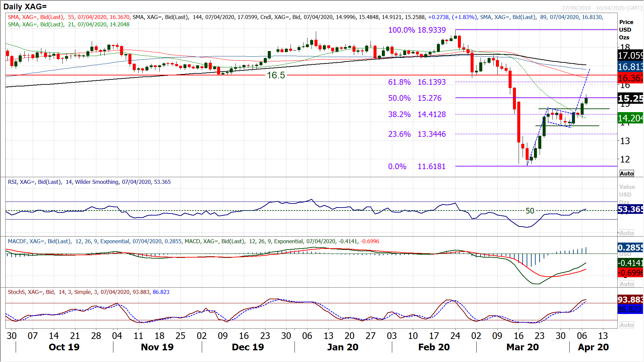Screen dimensions: 644x362
Task: Click the RSI 50 level label
Action: tap(530, 211)
